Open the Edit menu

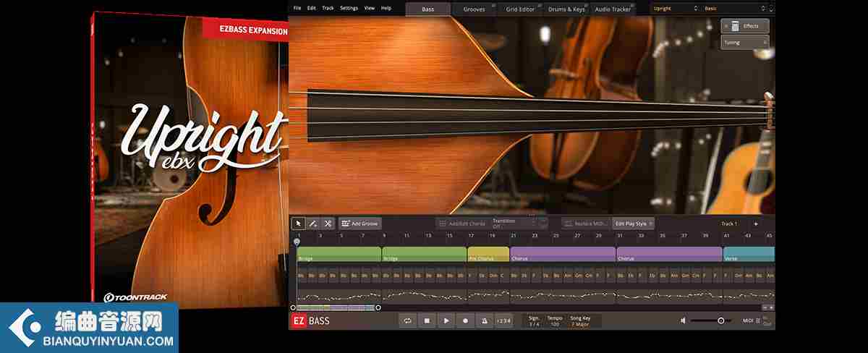coord(311,8)
